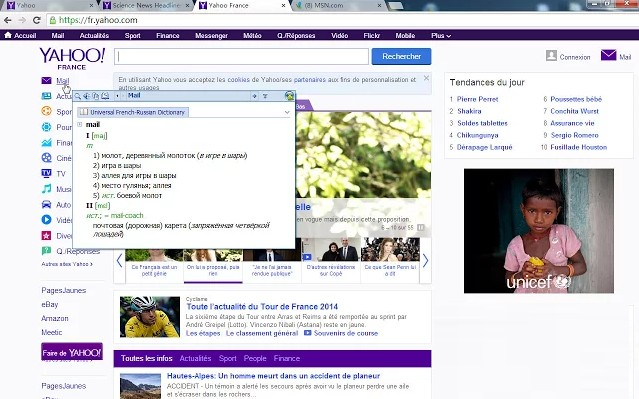Viewport: 639px width, 399px height.
Task: Click the TV icon in left sidebar
Action: [46, 173]
